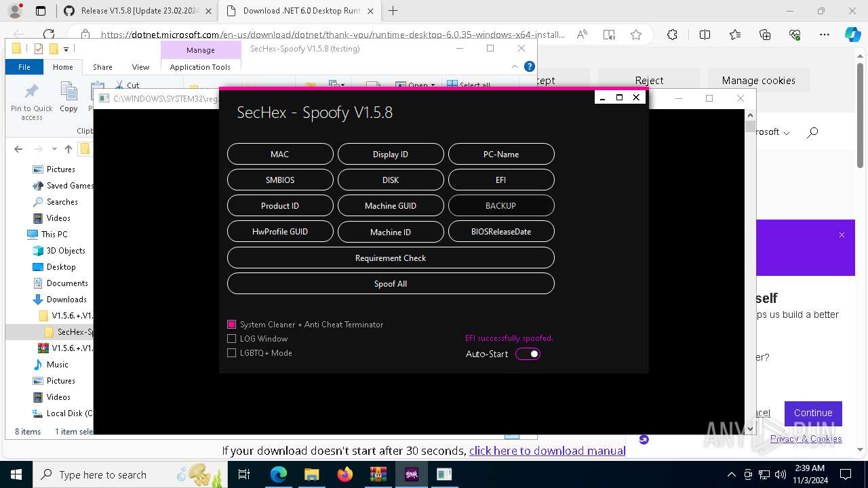
Task: Select Home ribbon tab in File Explorer
Action: (63, 67)
